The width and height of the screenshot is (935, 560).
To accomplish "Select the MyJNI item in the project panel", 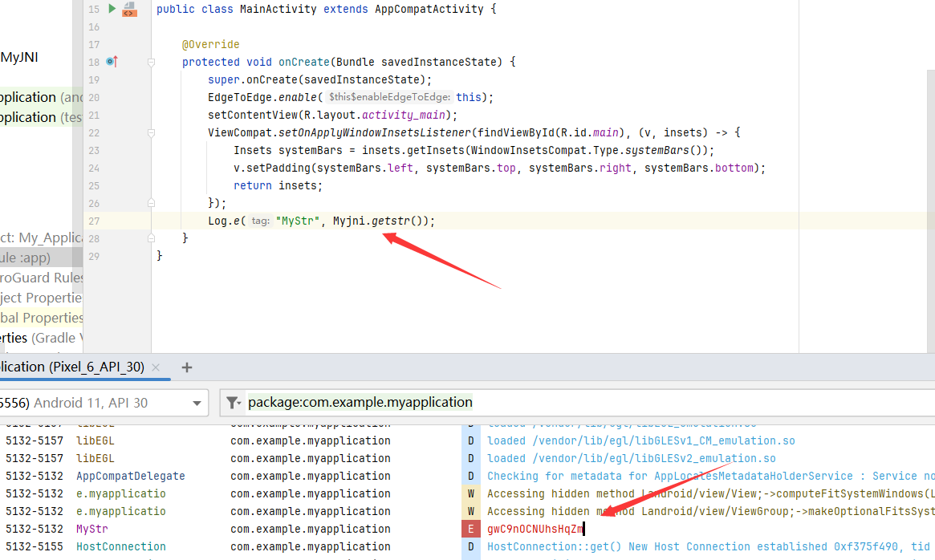I will click(19, 58).
